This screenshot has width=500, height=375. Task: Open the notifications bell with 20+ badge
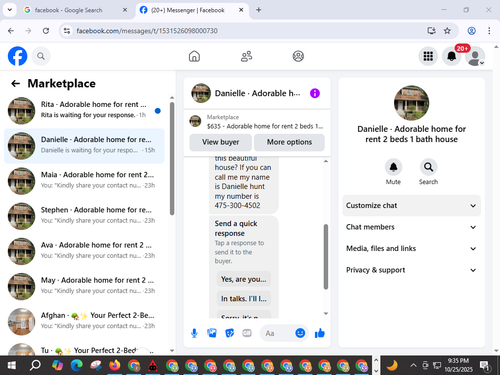tap(452, 56)
